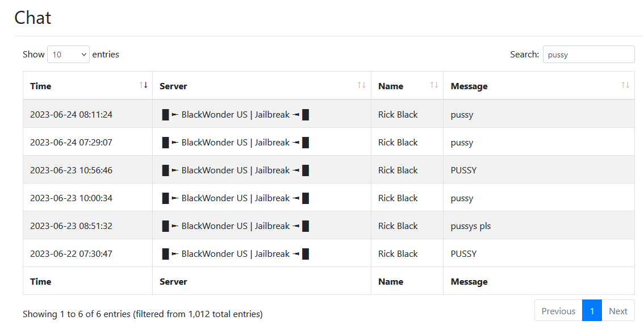The width and height of the screenshot is (644, 329).
Task: Select the row timestamped 2023-06-24 08:11:24
Action: (x=329, y=114)
